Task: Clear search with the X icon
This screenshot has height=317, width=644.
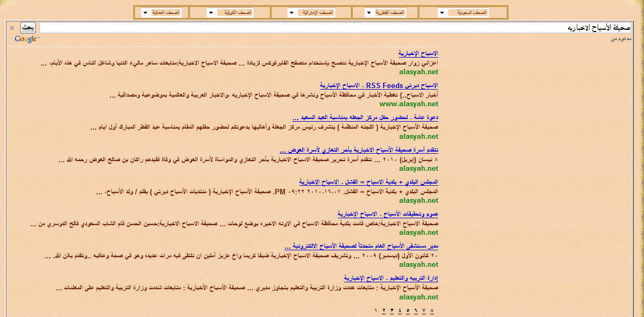Action: tap(12, 28)
